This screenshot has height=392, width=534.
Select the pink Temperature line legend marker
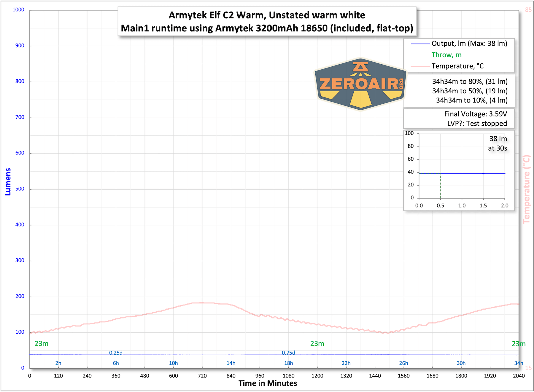click(x=420, y=66)
